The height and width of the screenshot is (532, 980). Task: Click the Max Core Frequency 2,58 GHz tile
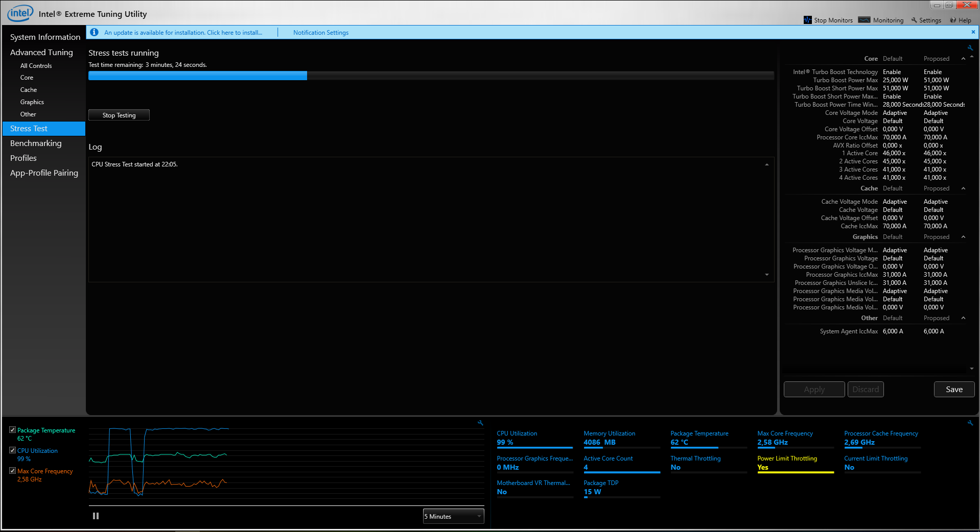(795, 439)
